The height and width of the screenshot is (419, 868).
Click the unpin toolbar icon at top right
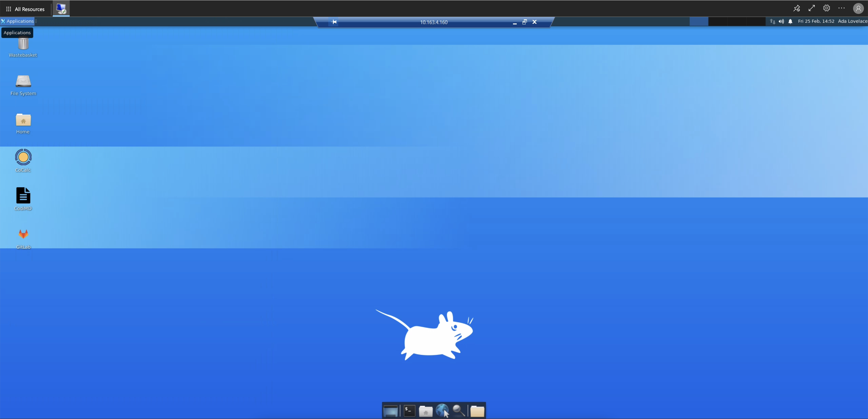pyautogui.click(x=797, y=8)
